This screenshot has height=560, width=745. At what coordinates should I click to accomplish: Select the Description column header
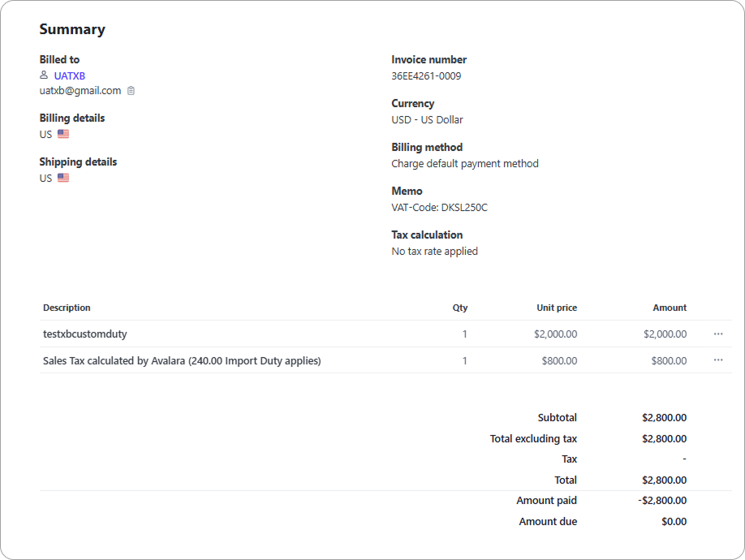point(67,308)
